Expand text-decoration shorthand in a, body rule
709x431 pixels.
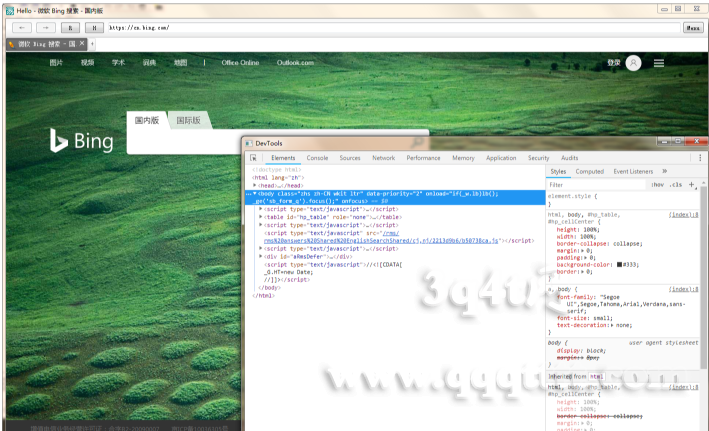tap(612, 325)
